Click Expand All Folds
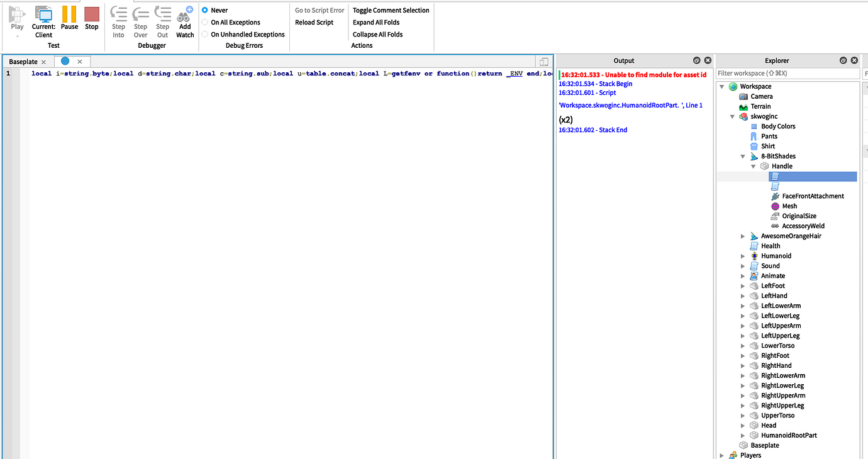The width and height of the screenshot is (868, 459). [x=376, y=22]
